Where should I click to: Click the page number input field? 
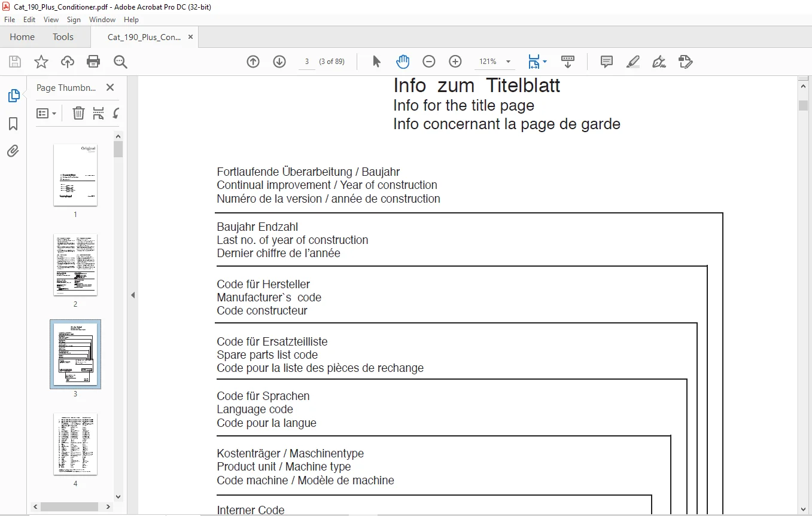pyautogui.click(x=307, y=62)
